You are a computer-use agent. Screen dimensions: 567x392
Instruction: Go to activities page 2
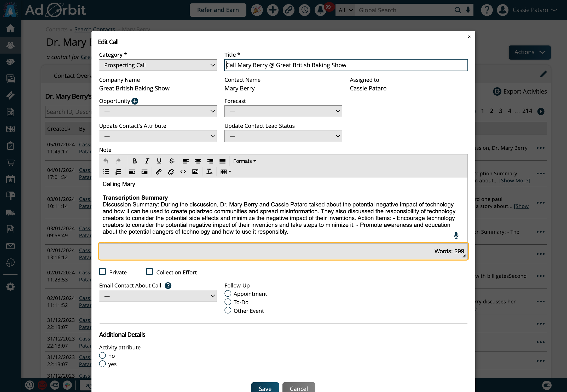[491, 111]
